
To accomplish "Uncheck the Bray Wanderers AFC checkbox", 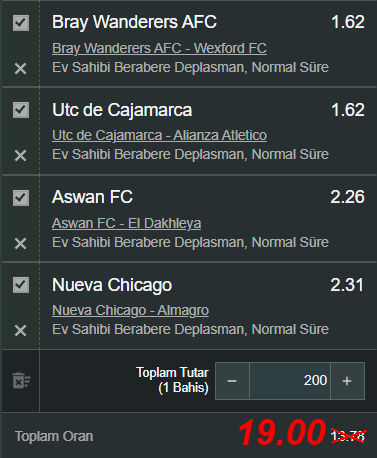I will coord(21,23).
